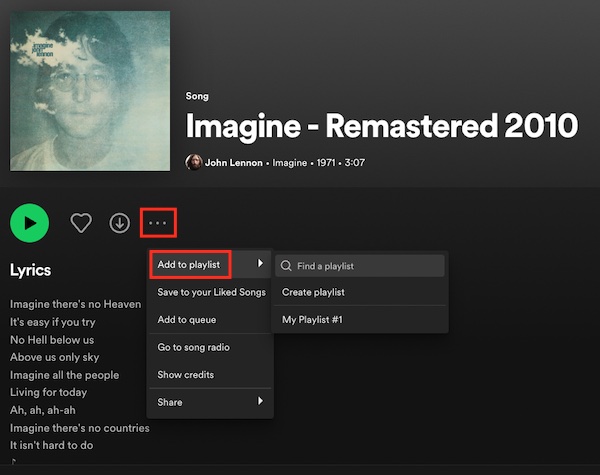Image resolution: width=600 pixels, height=475 pixels.
Task: Open the three-dot more options menu
Action: pos(159,222)
